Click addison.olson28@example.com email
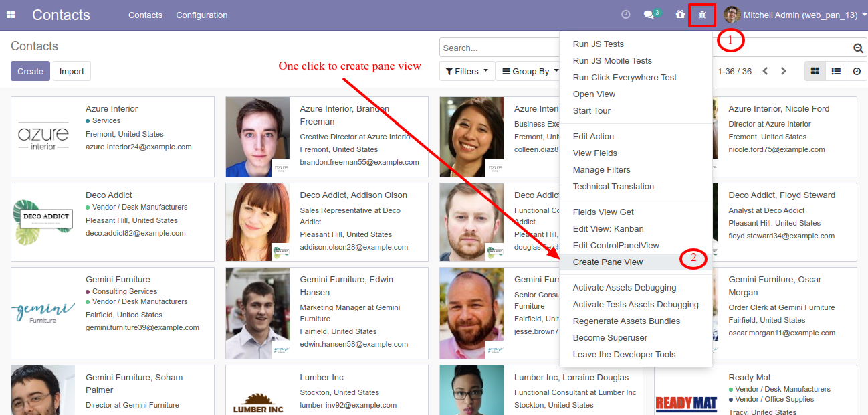This screenshot has height=415, width=868. tap(354, 248)
